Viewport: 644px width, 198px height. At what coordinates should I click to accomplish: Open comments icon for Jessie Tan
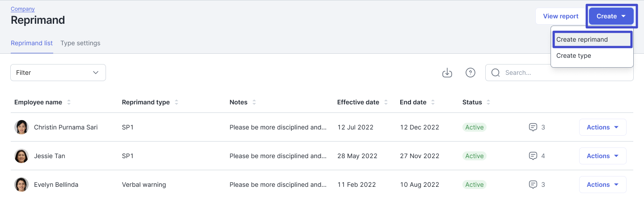point(533,156)
